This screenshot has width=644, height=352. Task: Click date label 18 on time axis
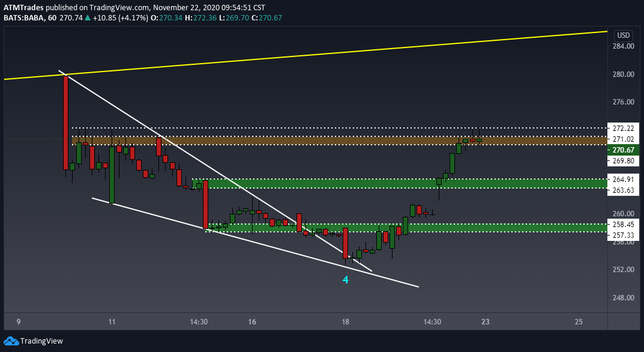[346, 322]
